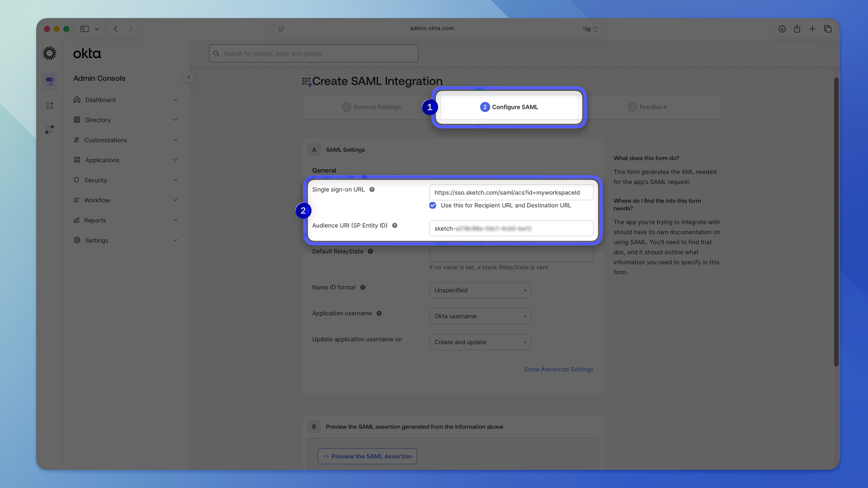Open the apps grid-plus icon in the rail
Viewport: 868px width, 488px height.
pyautogui.click(x=50, y=105)
